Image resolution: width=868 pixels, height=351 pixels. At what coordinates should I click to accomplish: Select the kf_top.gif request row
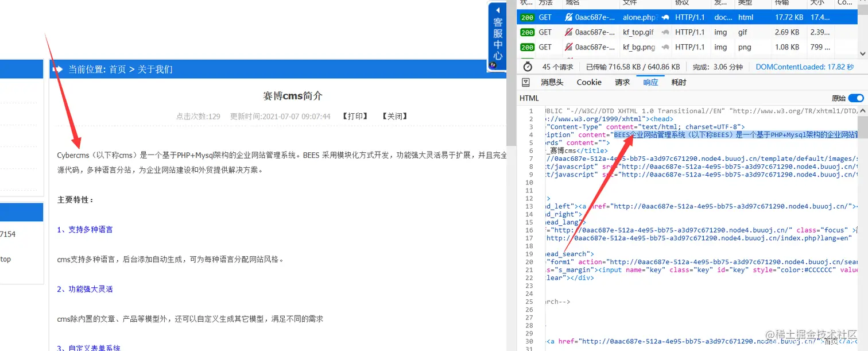pos(687,32)
